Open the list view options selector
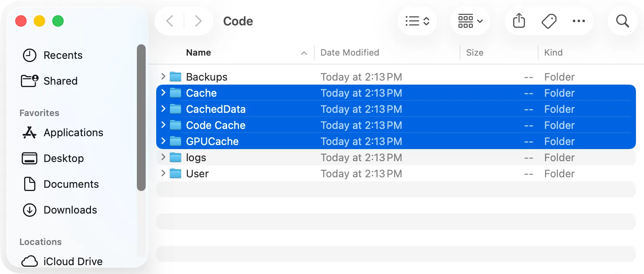Screen dimensions: 644x274 (417, 21)
